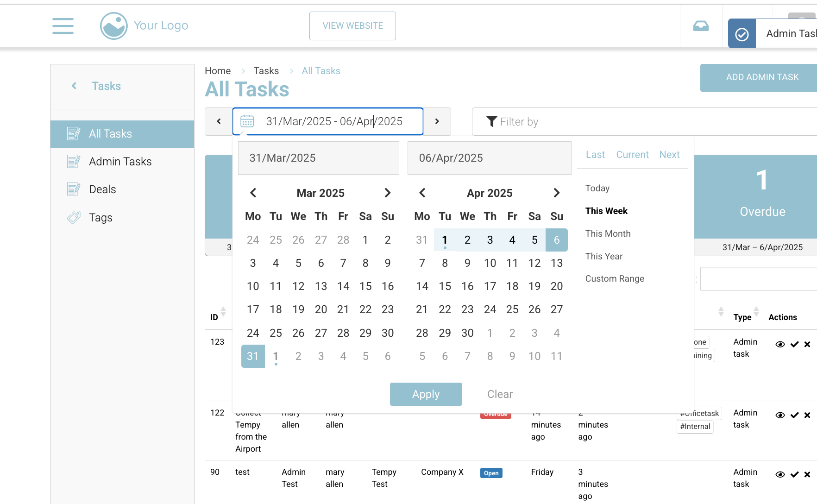Screen dimensions: 817x504
Task: Shift date range forward with right arrow
Action: click(437, 121)
